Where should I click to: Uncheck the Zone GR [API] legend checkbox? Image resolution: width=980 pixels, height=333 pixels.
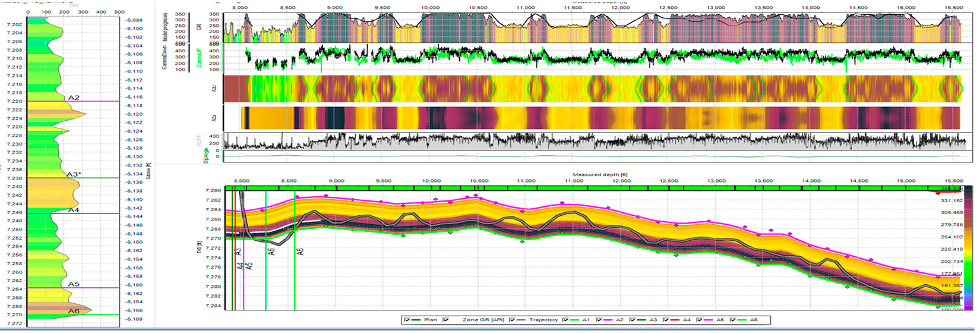tap(445, 320)
